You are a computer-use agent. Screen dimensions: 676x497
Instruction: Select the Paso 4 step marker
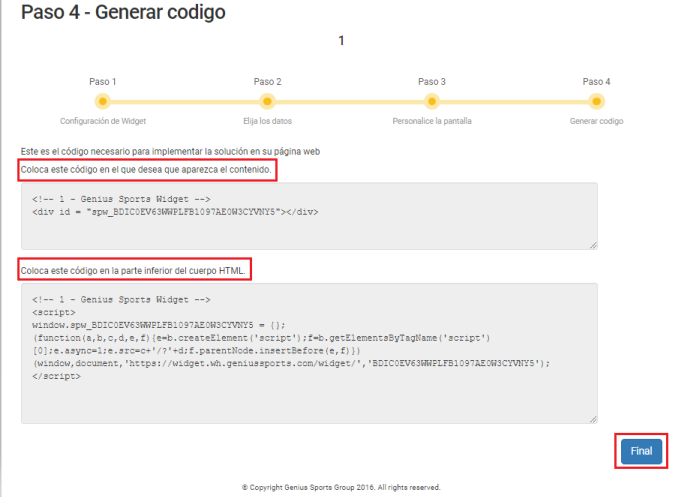(596, 102)
